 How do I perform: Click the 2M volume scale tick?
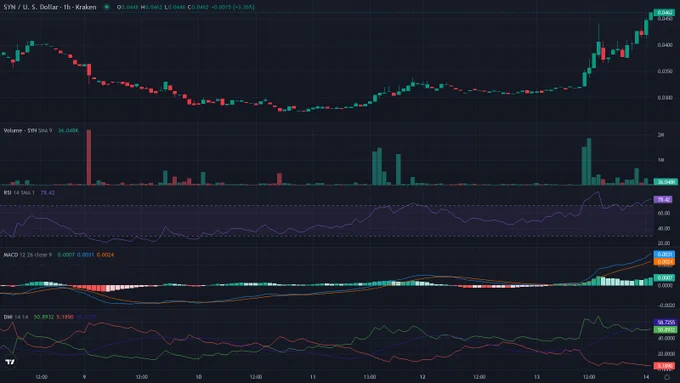[661, 135]
